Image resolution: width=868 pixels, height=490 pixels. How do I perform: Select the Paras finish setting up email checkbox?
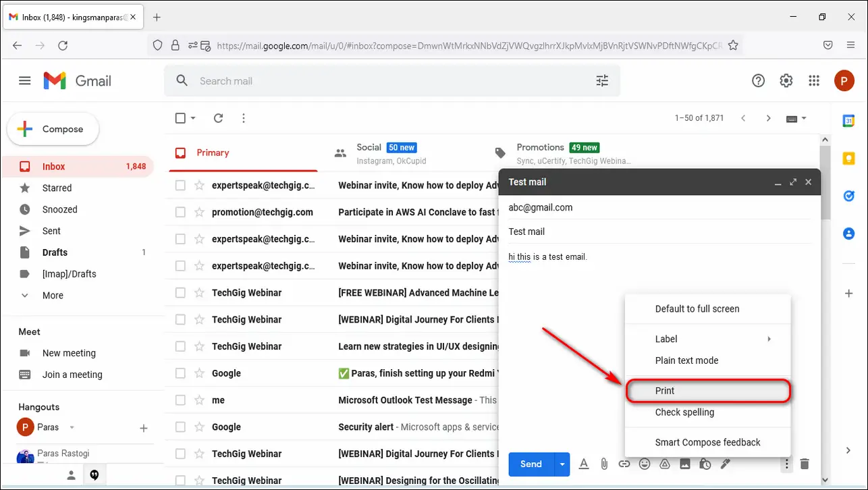click(180, 373)
